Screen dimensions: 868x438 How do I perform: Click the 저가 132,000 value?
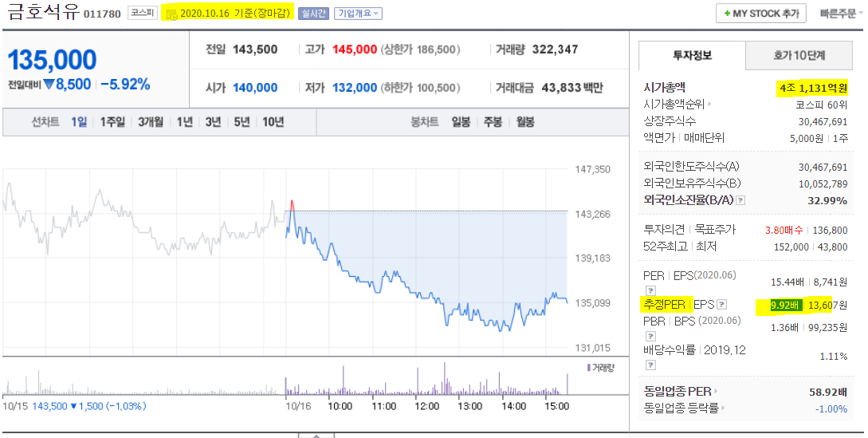(354, 88)
